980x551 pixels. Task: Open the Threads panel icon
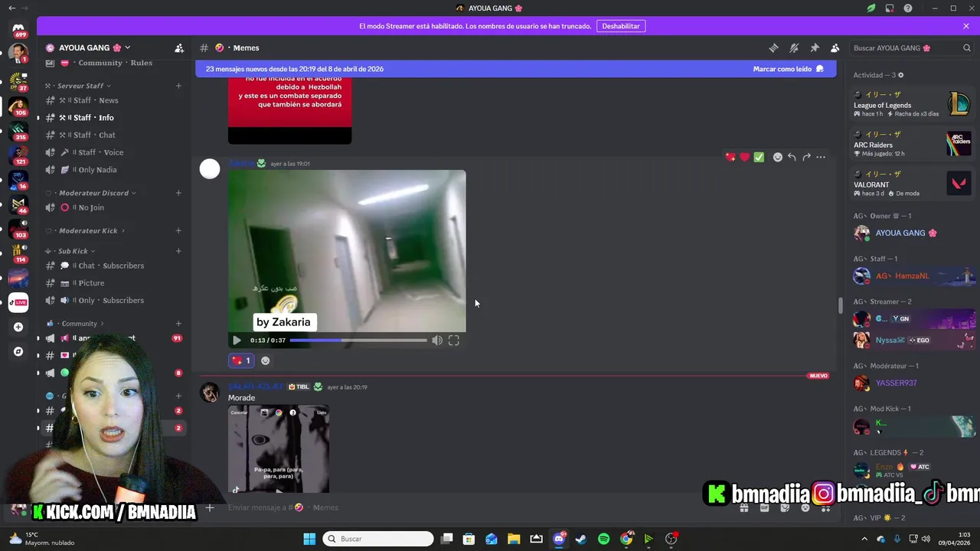(773, 47)
